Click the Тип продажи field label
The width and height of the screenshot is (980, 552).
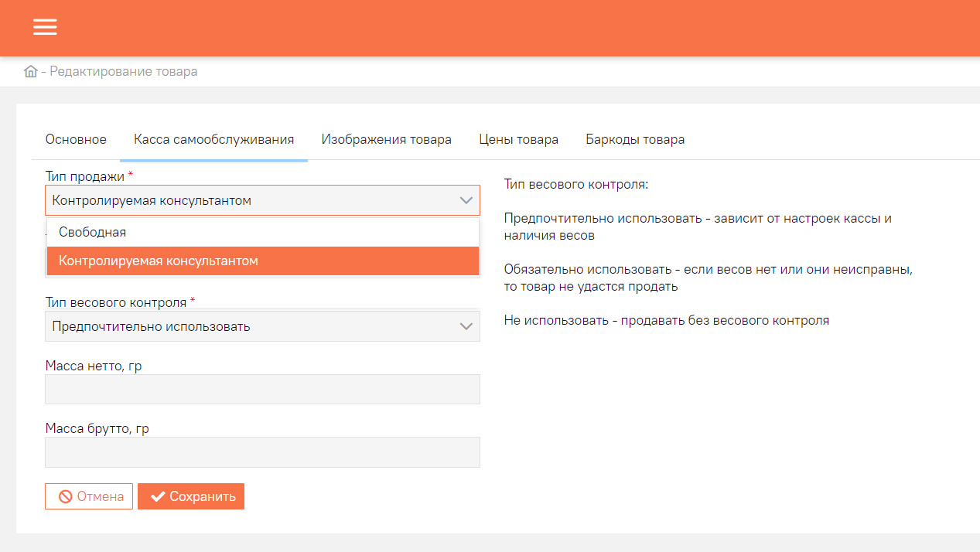[x=89, y=176]
